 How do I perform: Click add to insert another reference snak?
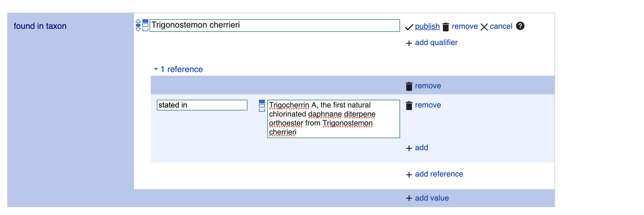pyautogui.click(x=421, y=148)
